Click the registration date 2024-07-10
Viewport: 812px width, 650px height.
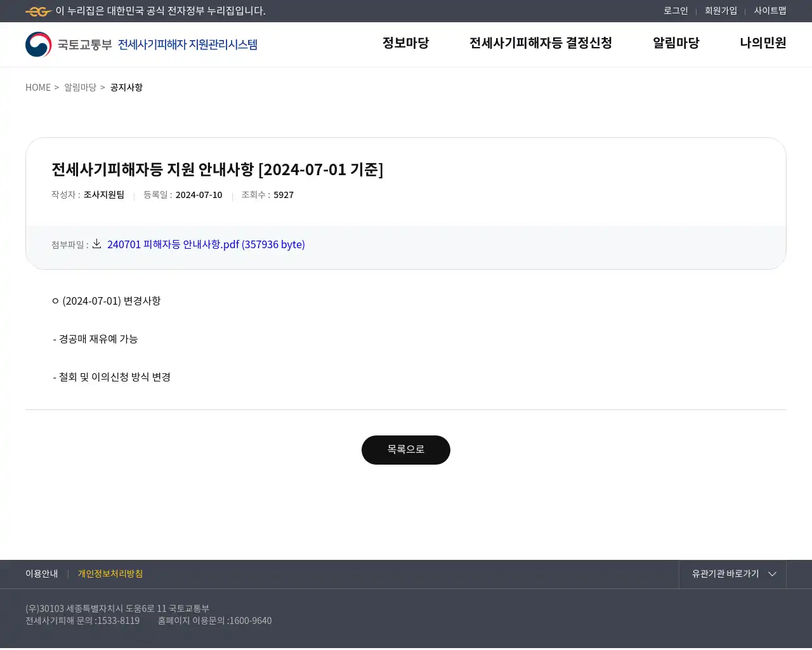click(x=199, y=195)
